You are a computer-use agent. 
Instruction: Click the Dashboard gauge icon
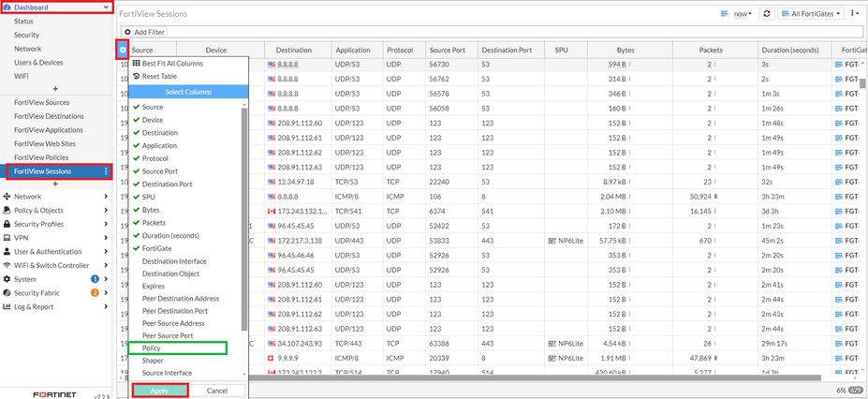point(7,7)
